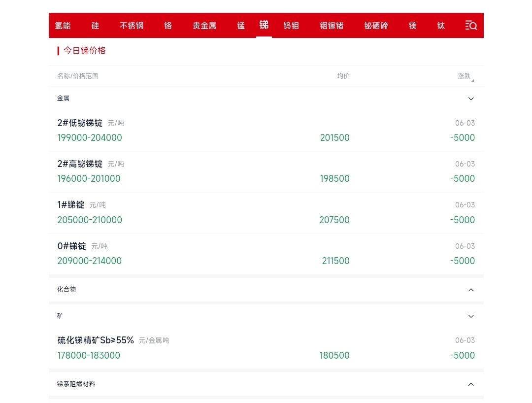The image size is (532, 403).
Task: Switch to the 钛 tab
Action: tap(441, 26)
